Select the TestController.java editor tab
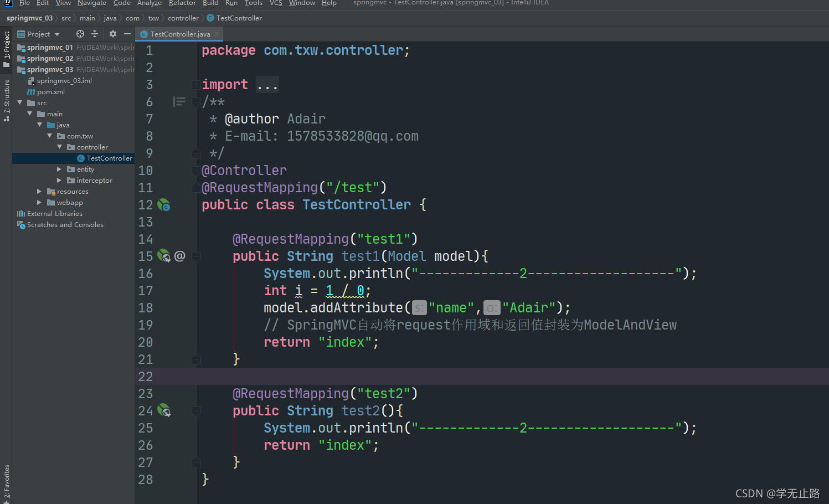This screenshot has height=504, width=829. point(180,34)
